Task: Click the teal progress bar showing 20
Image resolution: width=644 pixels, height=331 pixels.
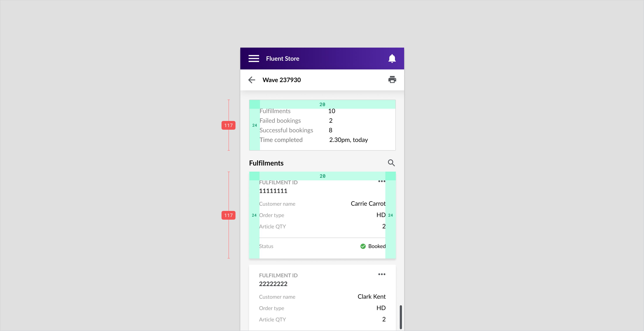Action: (x=322, y=103)
